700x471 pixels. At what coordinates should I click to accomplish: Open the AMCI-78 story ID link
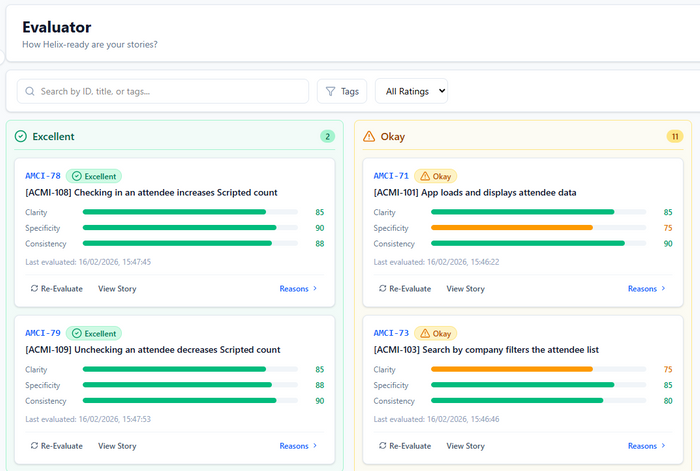click(43, 176)
